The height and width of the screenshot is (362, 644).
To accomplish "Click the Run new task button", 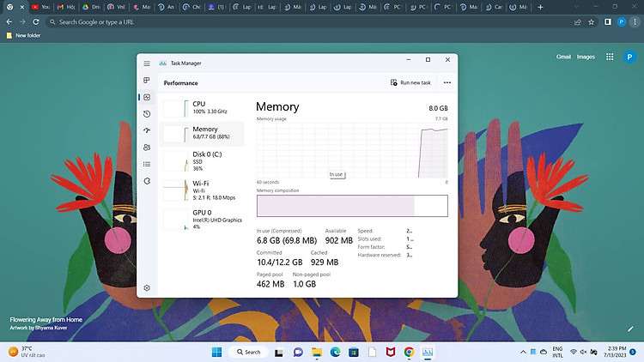I will click(x=410, y=82).
